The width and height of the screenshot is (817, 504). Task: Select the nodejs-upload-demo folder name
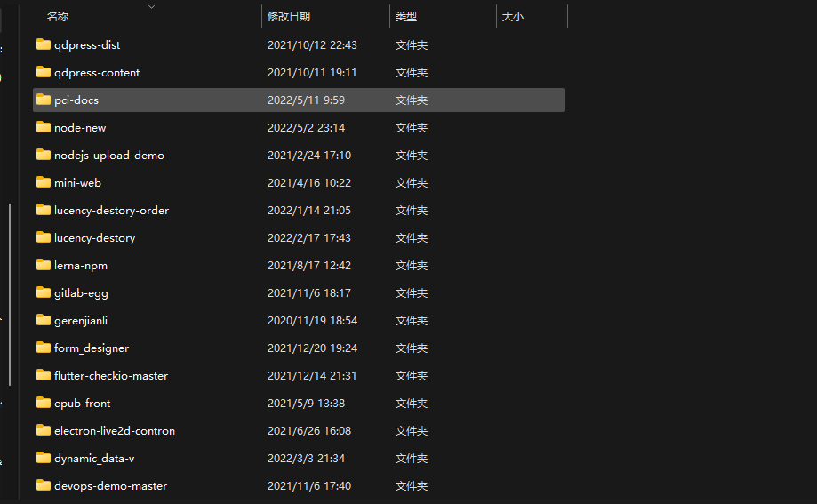tap(109, 156)
